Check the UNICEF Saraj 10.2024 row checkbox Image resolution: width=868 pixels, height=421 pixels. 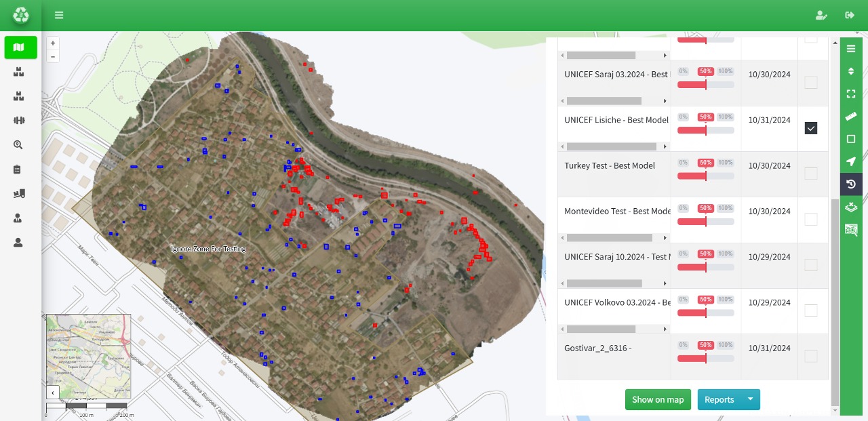coord(811,265)
